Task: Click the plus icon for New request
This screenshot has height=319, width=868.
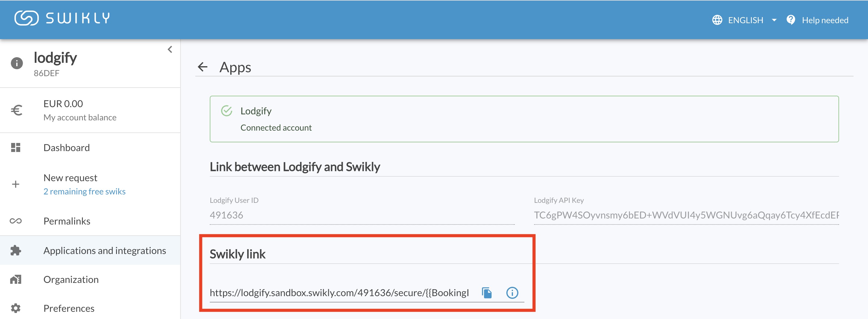Action: [x=15, y=184]
